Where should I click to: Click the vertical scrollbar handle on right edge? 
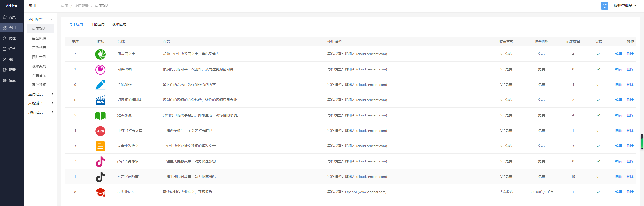coord(642,141)
